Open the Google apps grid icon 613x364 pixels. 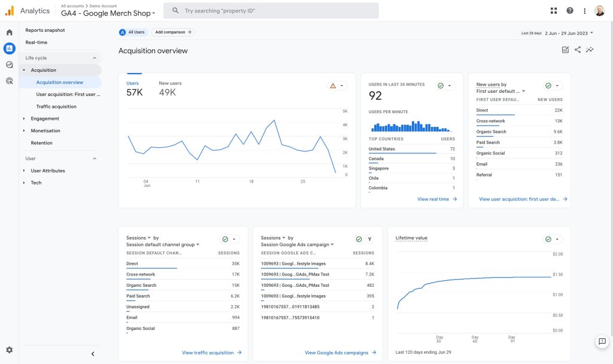click(x=554, y=11)
